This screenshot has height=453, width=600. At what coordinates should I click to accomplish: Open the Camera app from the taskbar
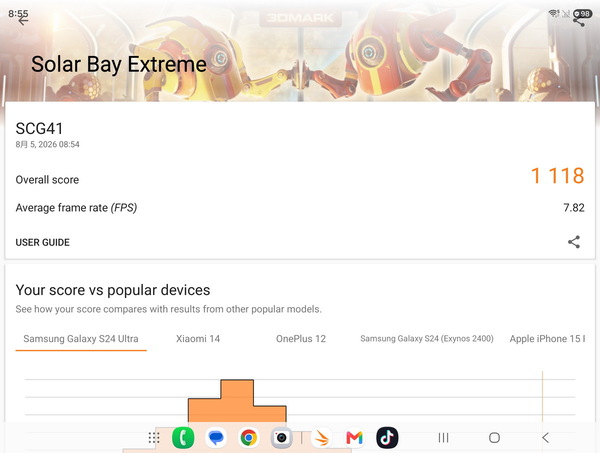(x=282, y=438)
